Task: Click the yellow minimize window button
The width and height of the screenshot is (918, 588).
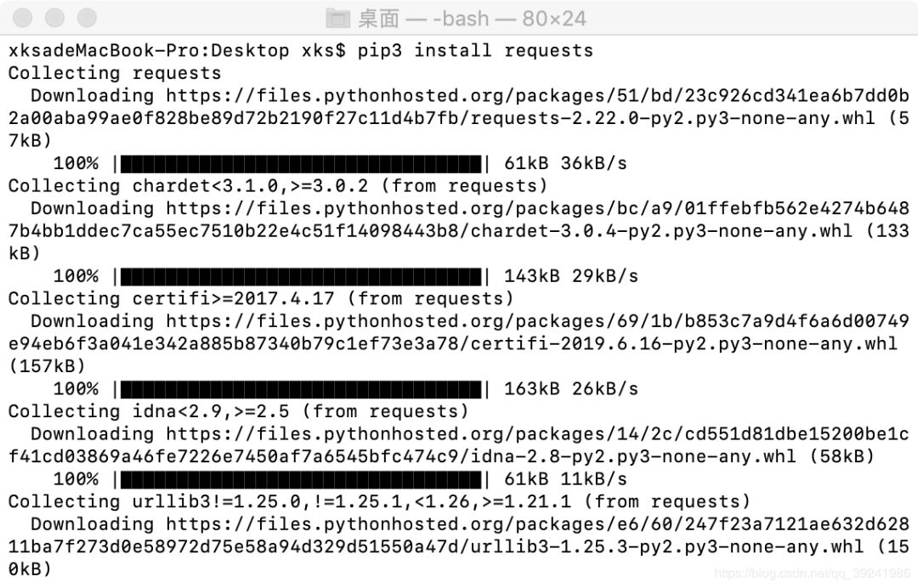Action: click(x=54, y=18)
